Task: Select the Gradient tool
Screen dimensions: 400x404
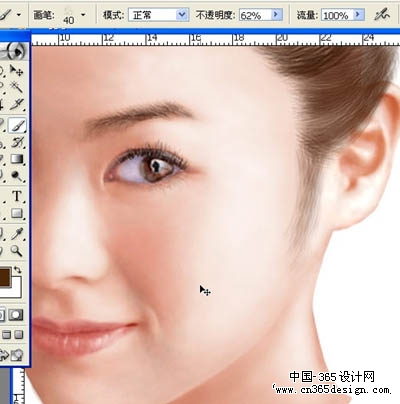Action: click(17, 158)
